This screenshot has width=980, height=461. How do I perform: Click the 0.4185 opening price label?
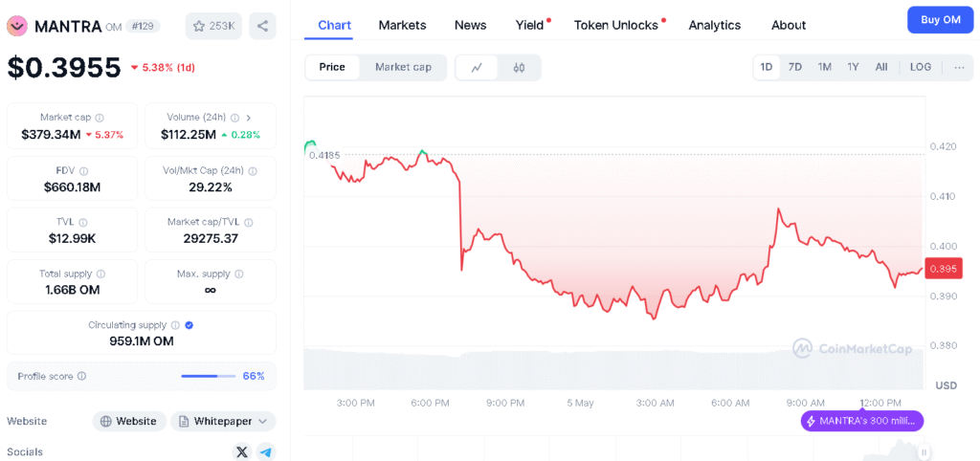[x=324, y=155]
